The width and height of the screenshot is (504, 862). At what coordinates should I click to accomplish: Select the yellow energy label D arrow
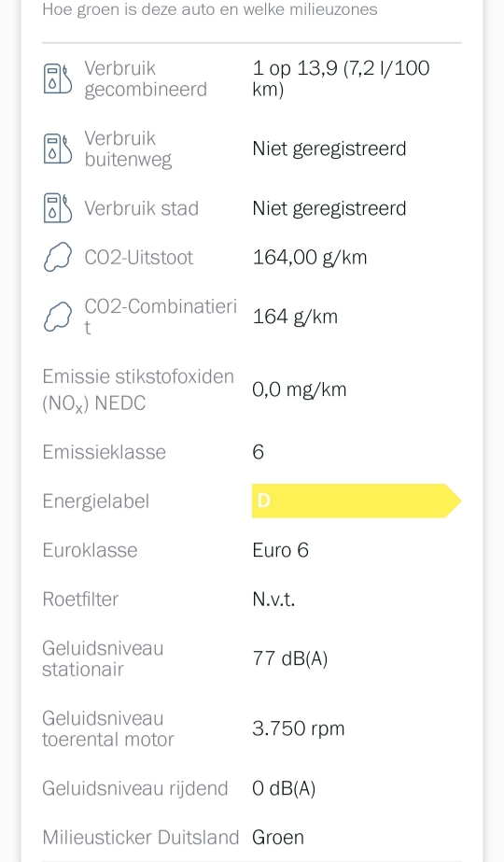coord(357,501)
